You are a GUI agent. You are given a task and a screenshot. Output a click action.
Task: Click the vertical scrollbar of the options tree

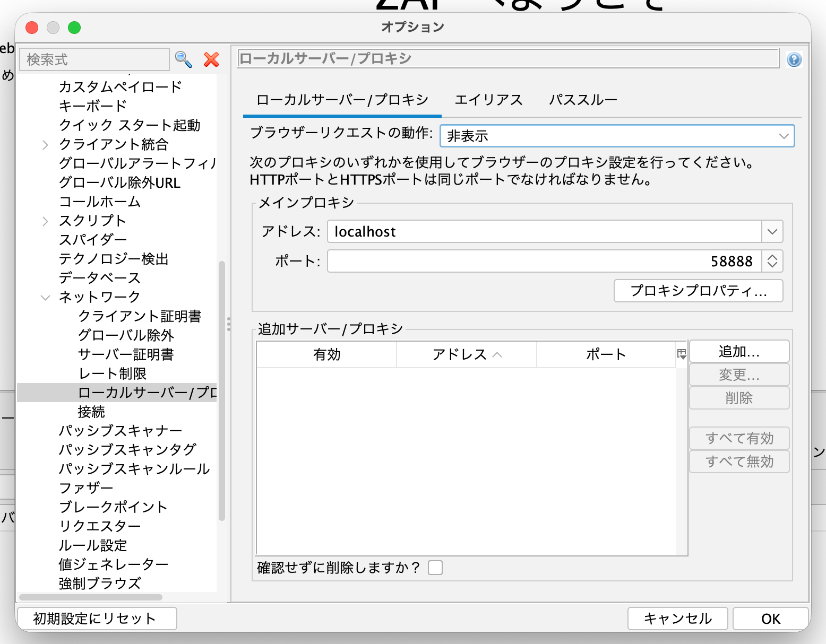point(222,390)
